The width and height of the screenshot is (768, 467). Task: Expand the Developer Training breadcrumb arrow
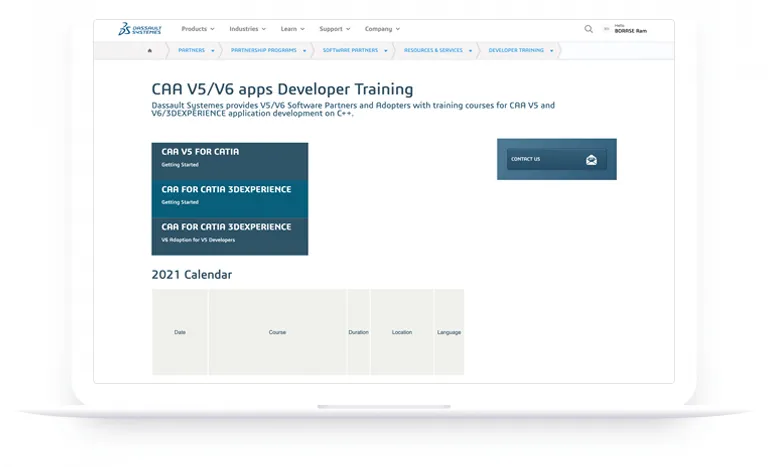[552, 51]
